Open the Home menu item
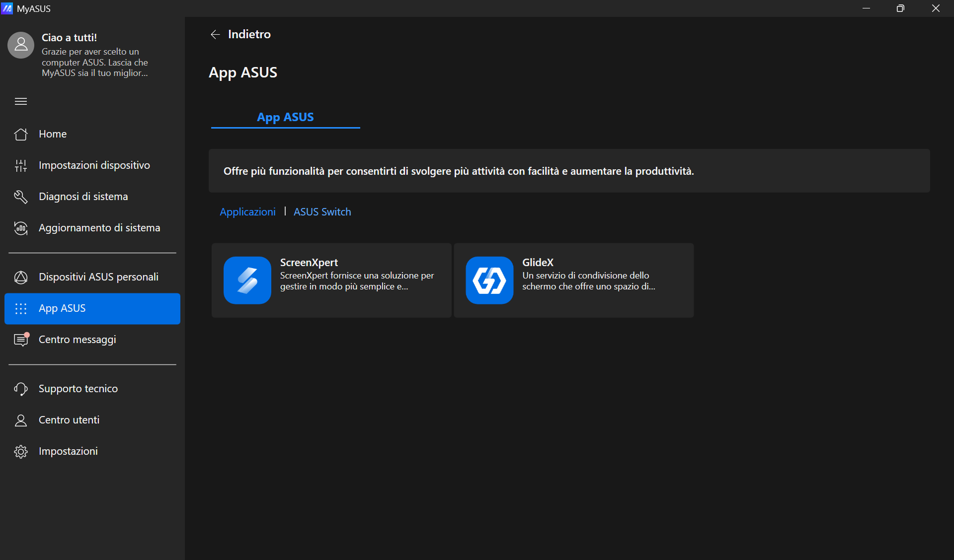Image resolution: width=954 pixels, height=560 pixels. coord(92,134)
